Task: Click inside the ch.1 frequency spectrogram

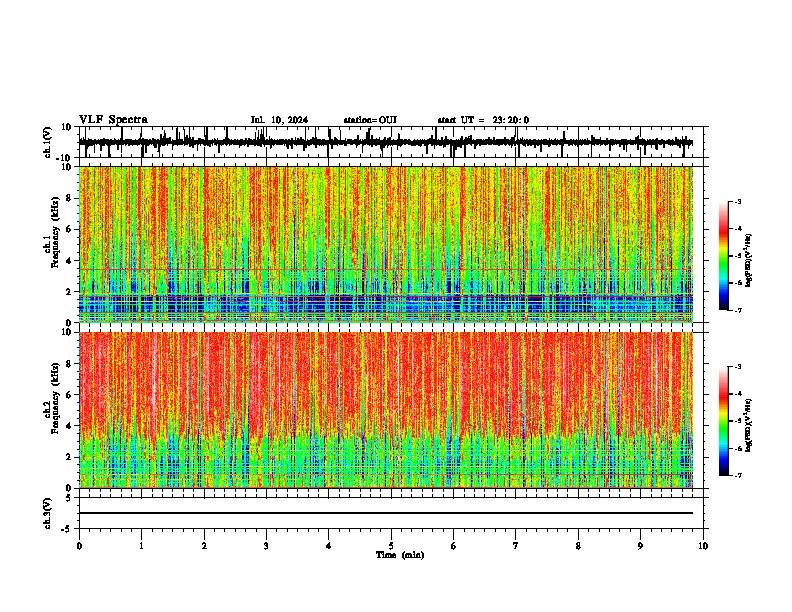Action: tap(386, 244)
